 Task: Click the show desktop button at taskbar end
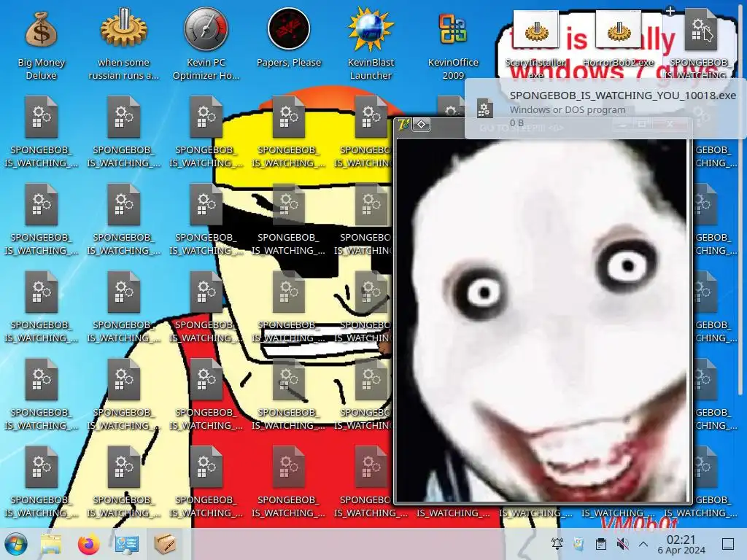click(728, 543)
